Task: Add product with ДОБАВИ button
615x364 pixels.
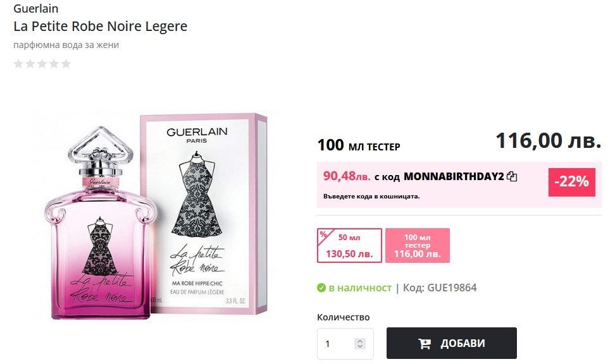Action: pos(452,343)
